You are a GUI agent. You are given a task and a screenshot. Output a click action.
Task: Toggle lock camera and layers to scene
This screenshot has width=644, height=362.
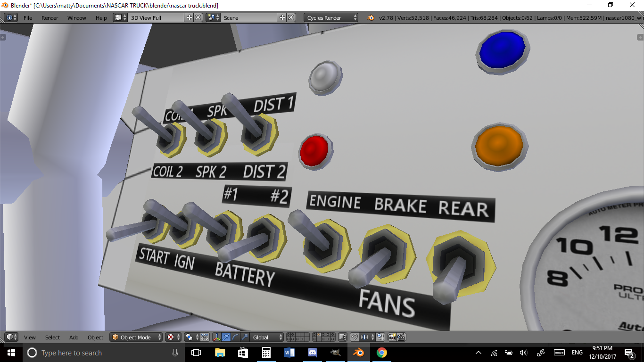tap(343, 337)
